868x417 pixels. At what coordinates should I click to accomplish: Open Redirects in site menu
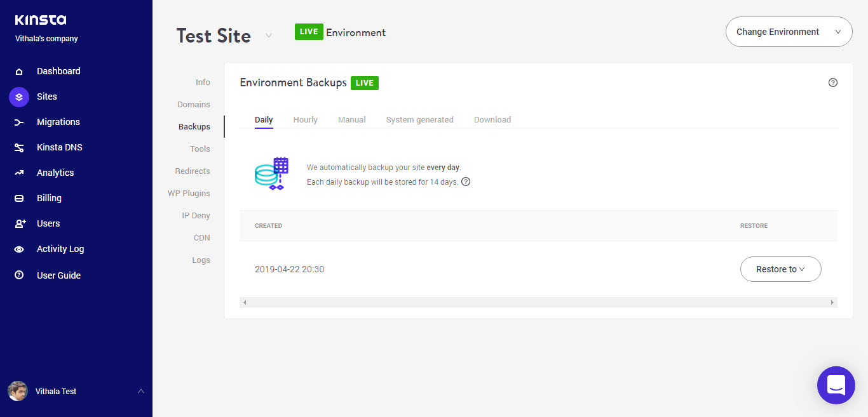(193, 171)
